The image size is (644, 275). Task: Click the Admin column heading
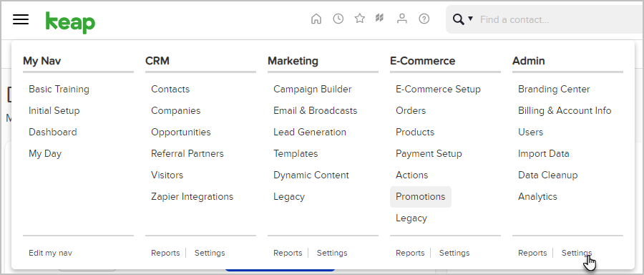(x=529, y=61)
